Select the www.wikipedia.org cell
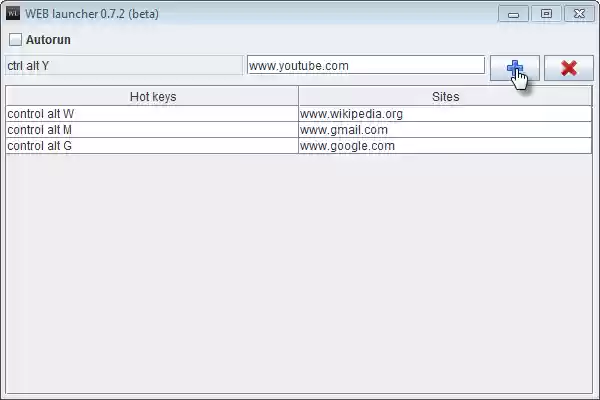Image resolution: width=600 pixels, height=400 pixels. (445, 114)
